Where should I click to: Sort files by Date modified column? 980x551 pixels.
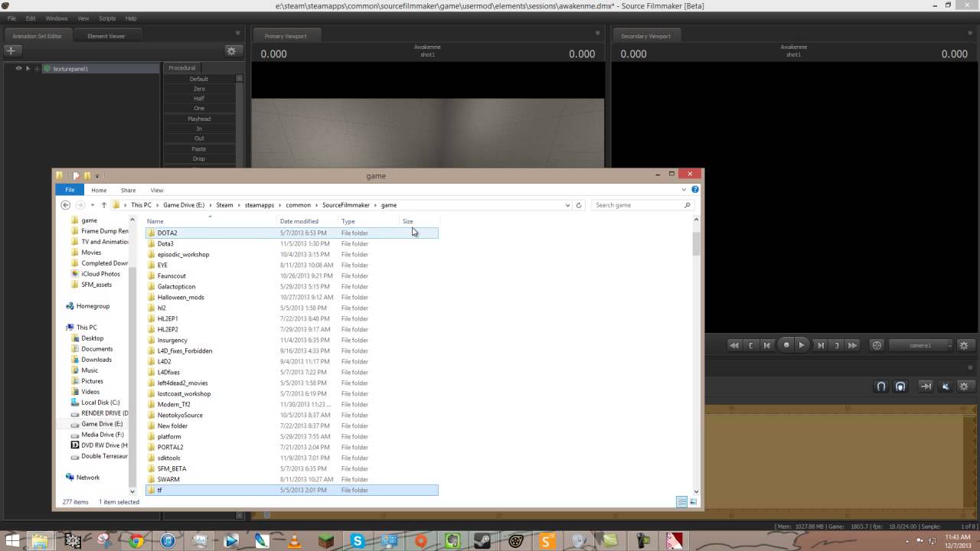coord(299,221)
